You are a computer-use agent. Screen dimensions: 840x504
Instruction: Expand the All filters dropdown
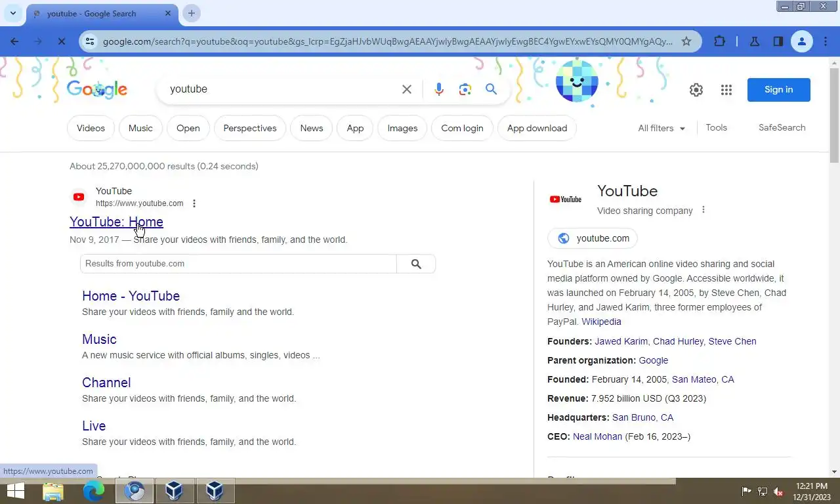(x=661, y=128)
